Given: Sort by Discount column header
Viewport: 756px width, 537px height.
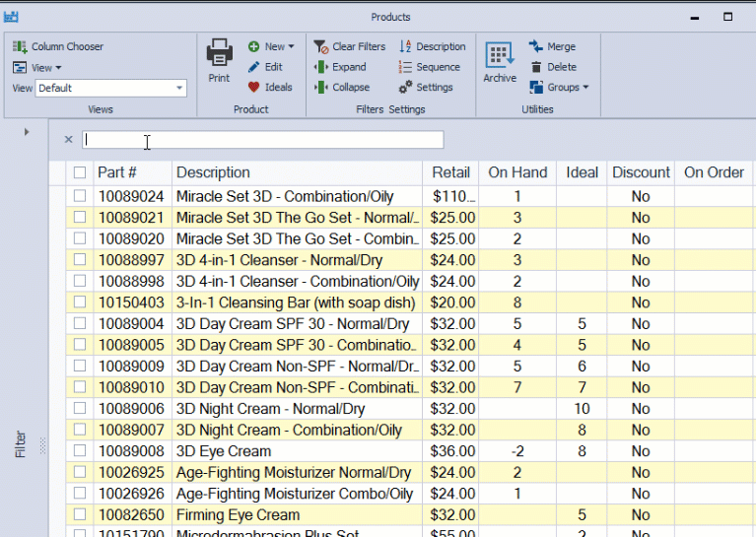Looking at the screenshot, I should coord(641,172).
